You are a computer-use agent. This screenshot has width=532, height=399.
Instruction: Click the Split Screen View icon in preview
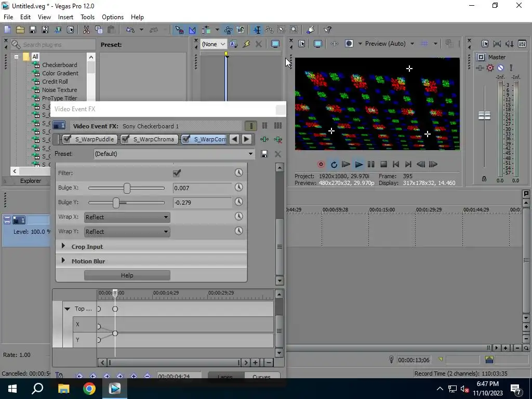(349, 44)
